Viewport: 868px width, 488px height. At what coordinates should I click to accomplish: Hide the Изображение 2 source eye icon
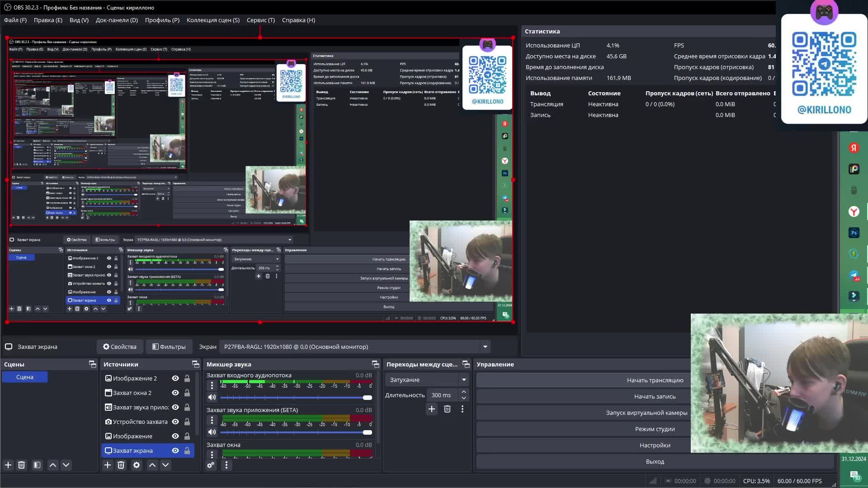pos(175,379)
